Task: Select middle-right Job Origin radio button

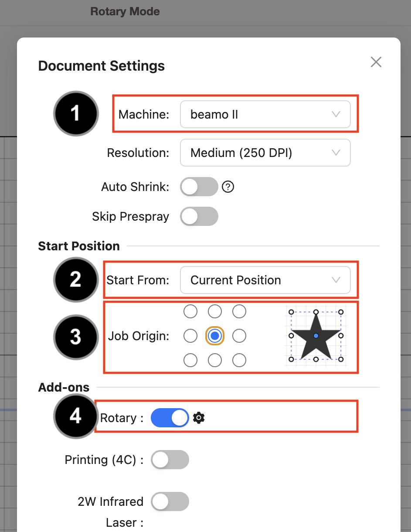Action: 239,336
